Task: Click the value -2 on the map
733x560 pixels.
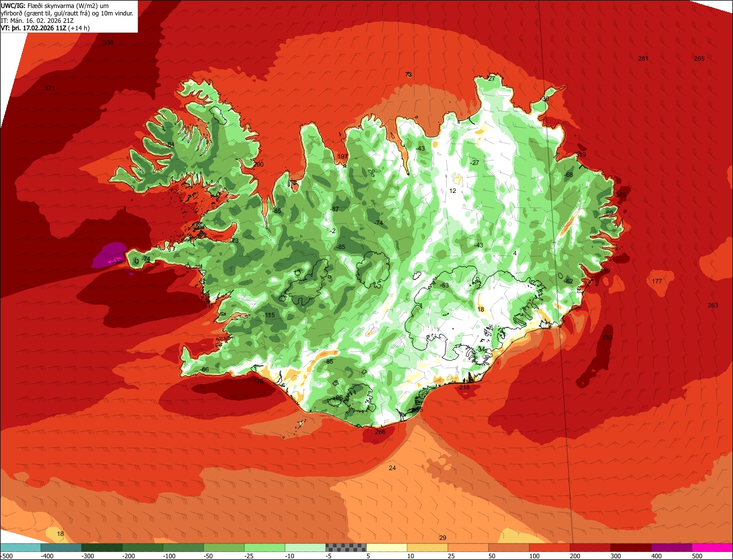Action: click(x=333, y=231)
